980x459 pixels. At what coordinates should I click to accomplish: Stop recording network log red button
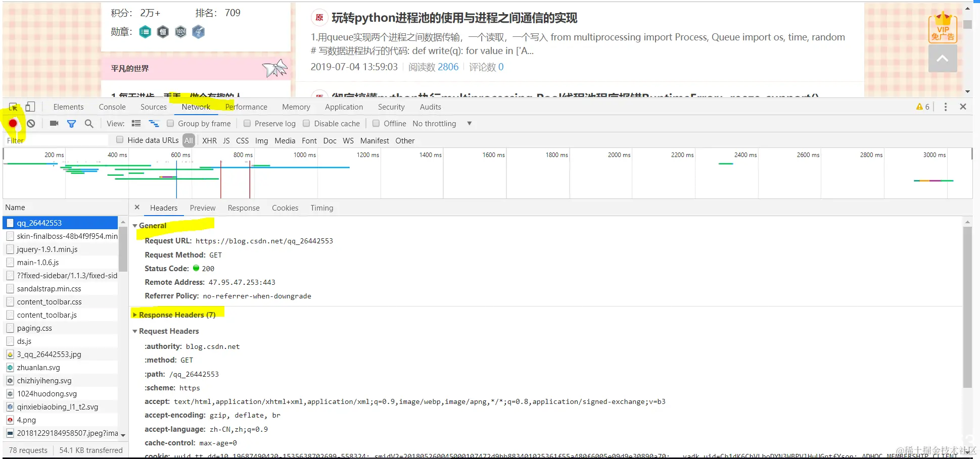[x=13, y=123]
